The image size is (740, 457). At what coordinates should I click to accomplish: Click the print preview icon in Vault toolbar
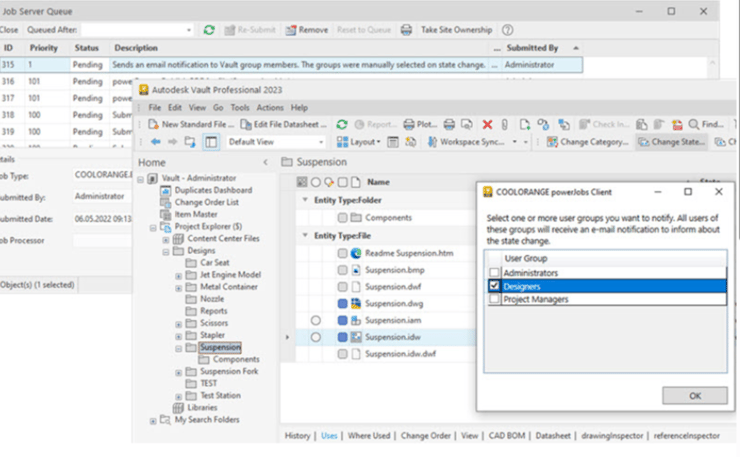(467, 124)
